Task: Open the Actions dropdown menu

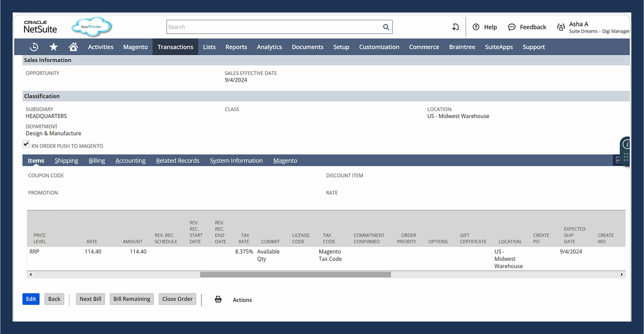Action: click(x=242, y=300)
